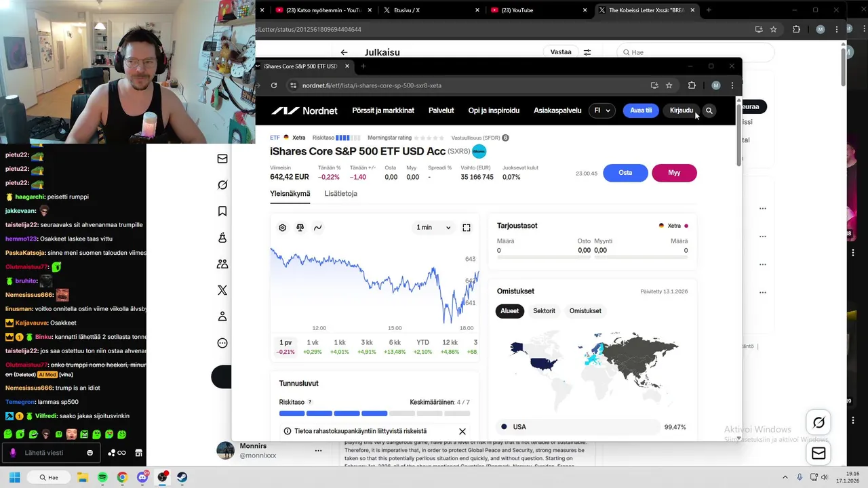Open X communities people icon

(x=222, y=264)
